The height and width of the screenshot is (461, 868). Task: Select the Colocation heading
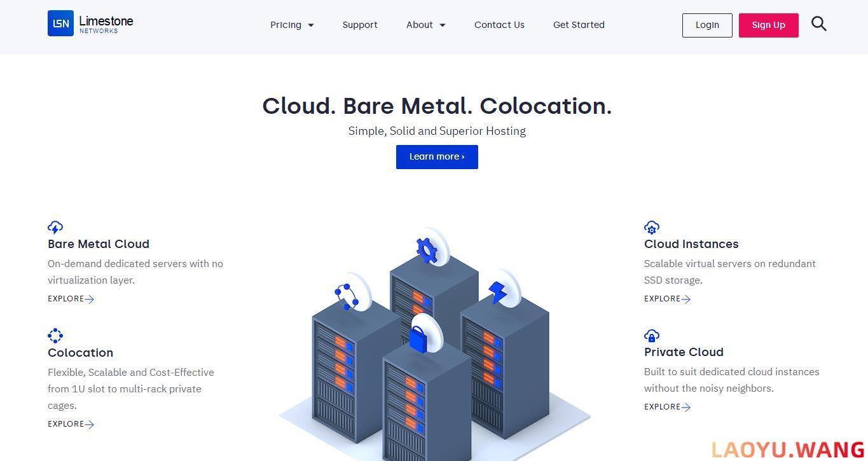click(x=80, y=353)
